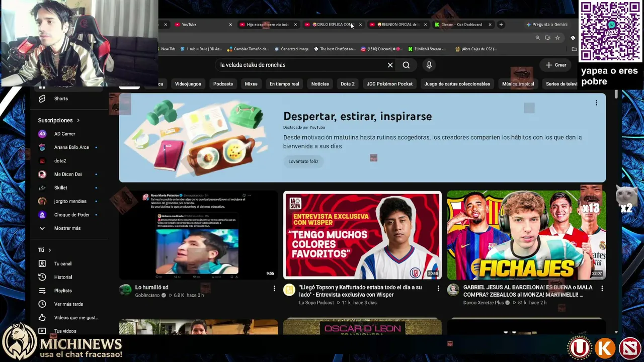Open the Oscar D'Leon video thumbnail

(x=362, y=327)
